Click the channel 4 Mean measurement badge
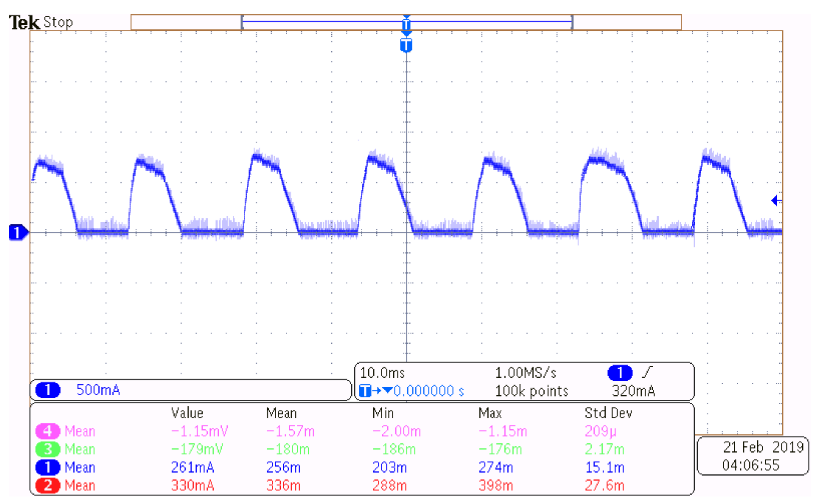 (48, 431)
